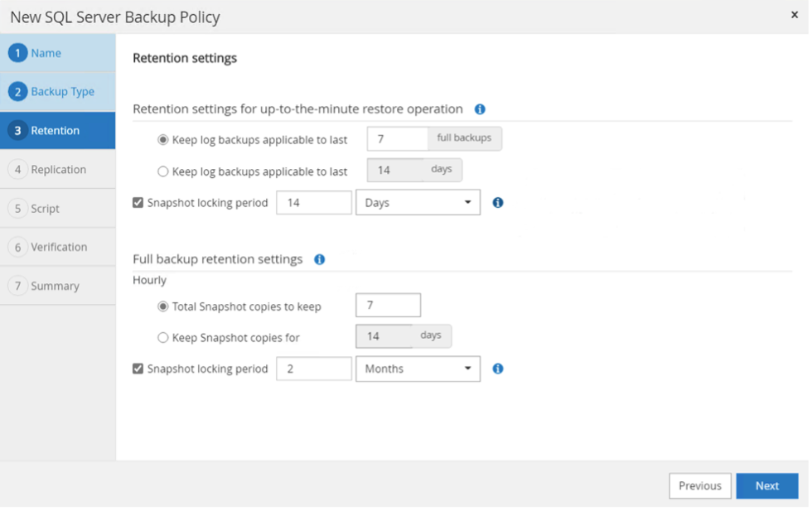Click info icon beside Full backup retention settings

(320, 259)
